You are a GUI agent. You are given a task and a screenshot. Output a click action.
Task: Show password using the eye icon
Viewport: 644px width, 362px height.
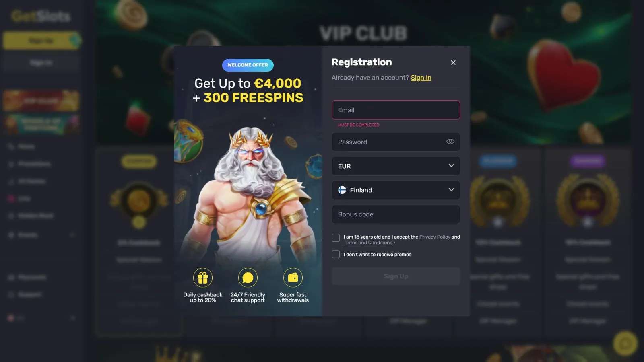450,142
